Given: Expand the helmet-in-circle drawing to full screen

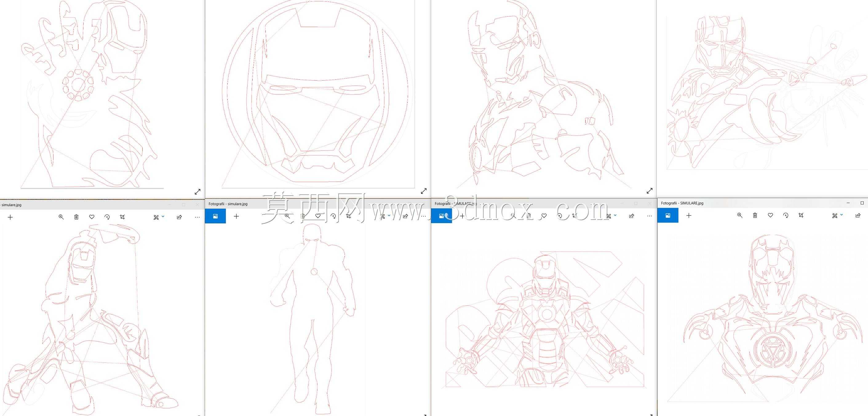Looking at the screenshot, I should (x=424, y=191).
